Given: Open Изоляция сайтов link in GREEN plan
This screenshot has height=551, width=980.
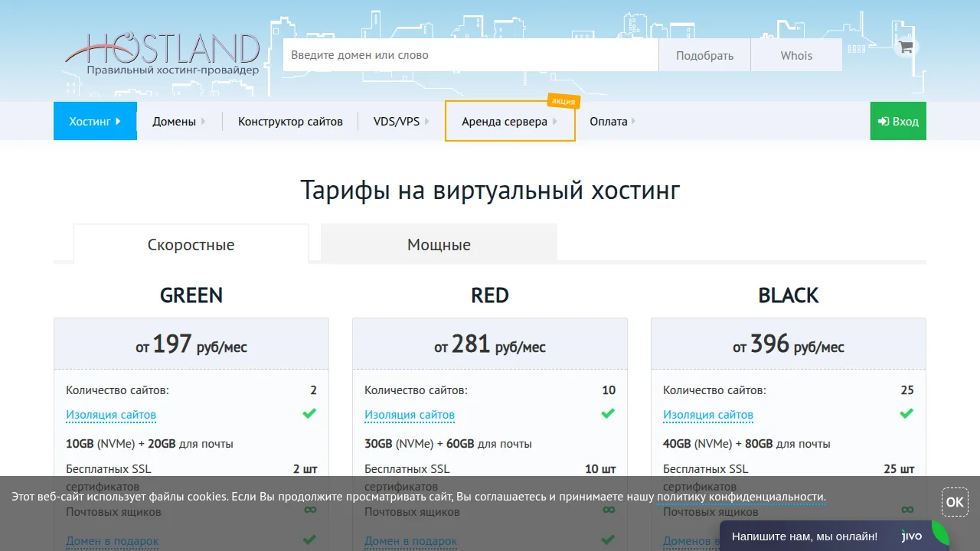Looking at the screenshot, I should [111, 415].
